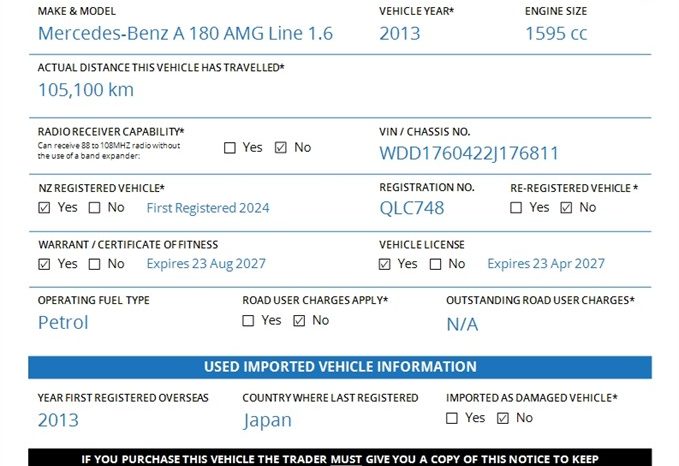Toggle No for Road User Charges Apply
The width and height of the screenshot is (679, 466).
click(299, 321)
